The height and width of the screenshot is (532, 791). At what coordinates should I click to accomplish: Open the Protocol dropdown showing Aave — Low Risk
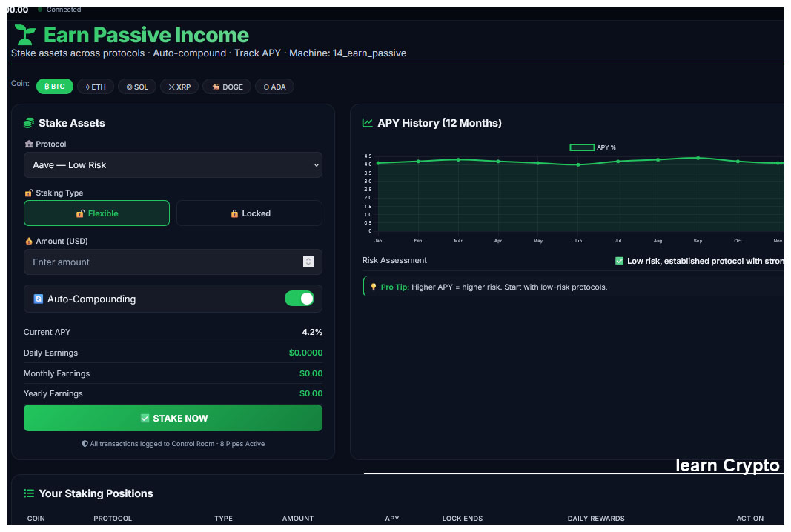(x=173, y=165)
